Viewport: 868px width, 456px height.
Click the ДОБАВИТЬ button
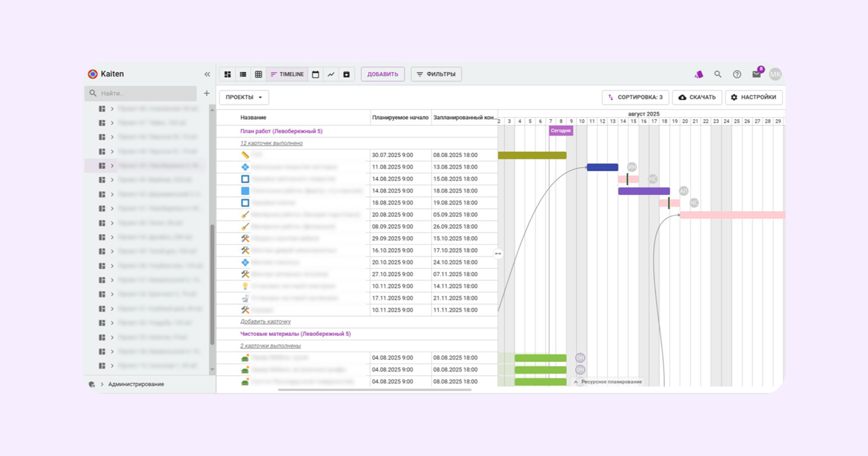(x=383, y=74)
